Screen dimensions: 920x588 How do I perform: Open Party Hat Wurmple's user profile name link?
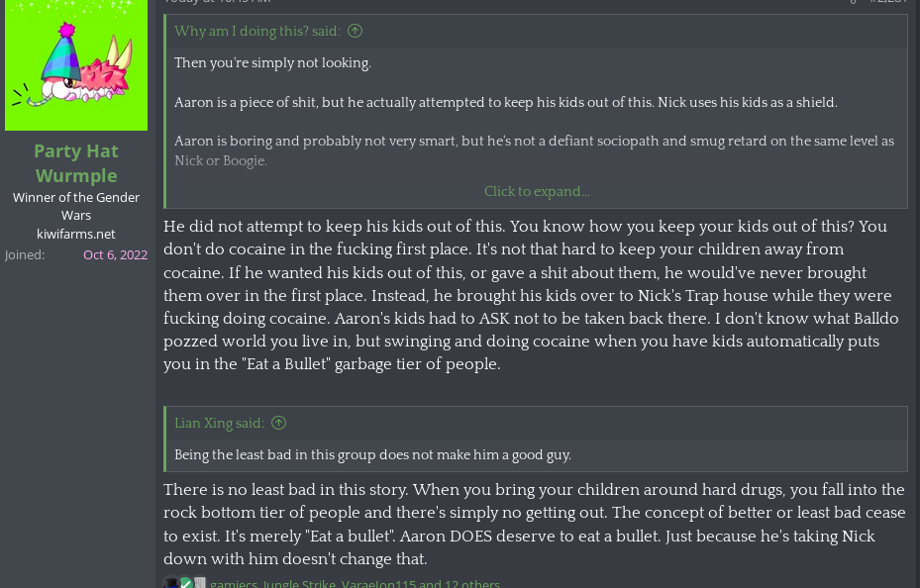pyautogui.click(x=76, y=162)
